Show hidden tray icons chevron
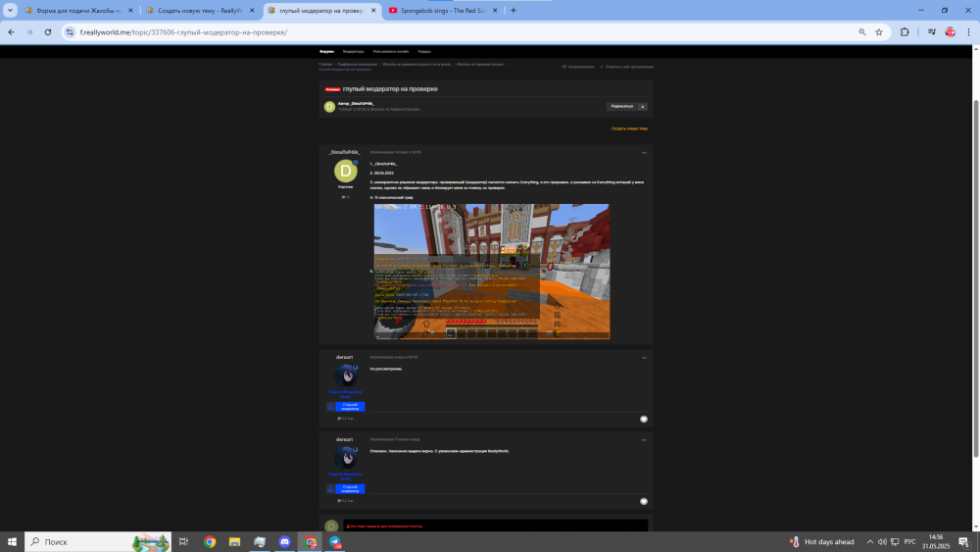The width and height of the screenshot is (980, 552). tap(869, 541)
